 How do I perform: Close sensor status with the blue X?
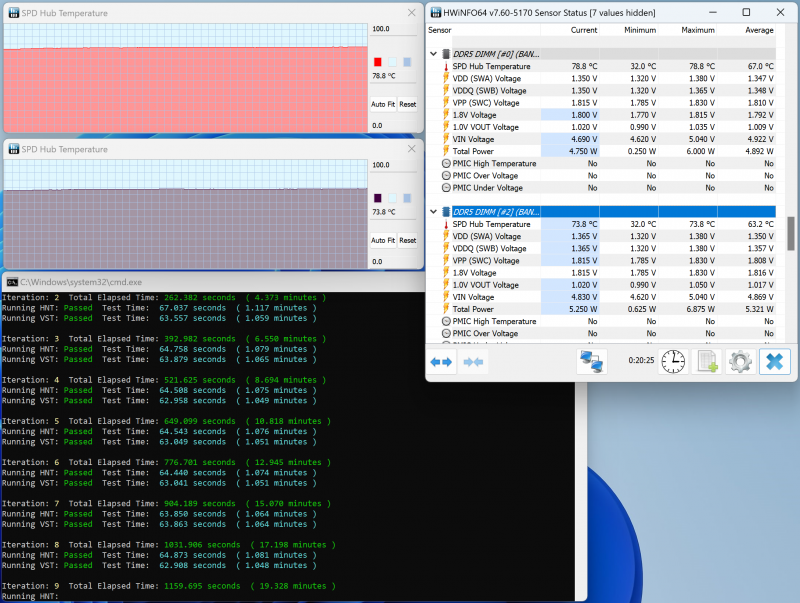pyautogui.click(x=774, y=361)
